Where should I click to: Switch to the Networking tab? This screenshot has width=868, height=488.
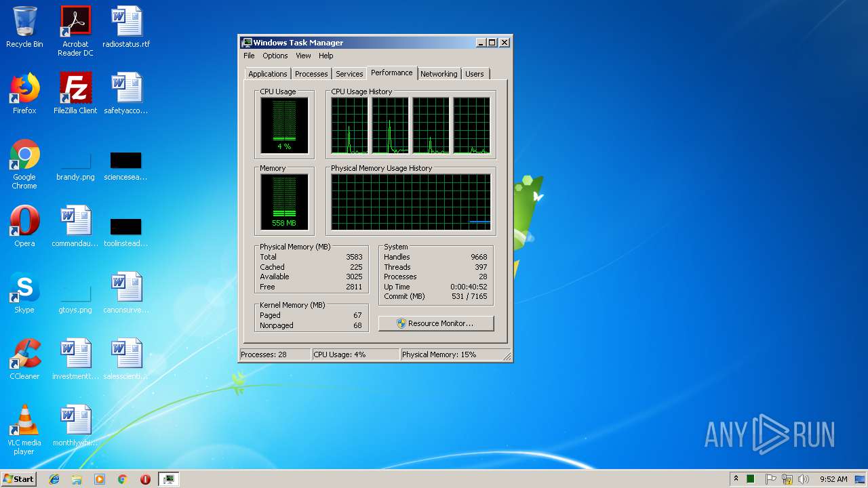(439, 74)
